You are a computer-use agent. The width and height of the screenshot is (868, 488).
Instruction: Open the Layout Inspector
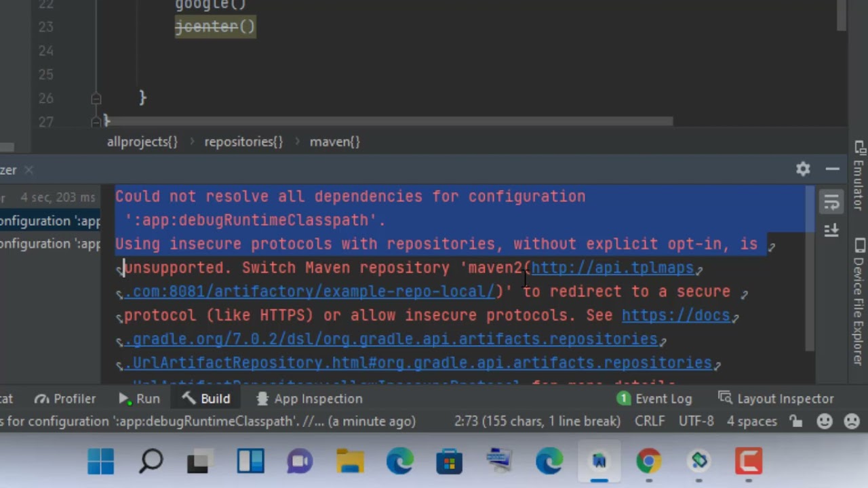tap(776, 399)
